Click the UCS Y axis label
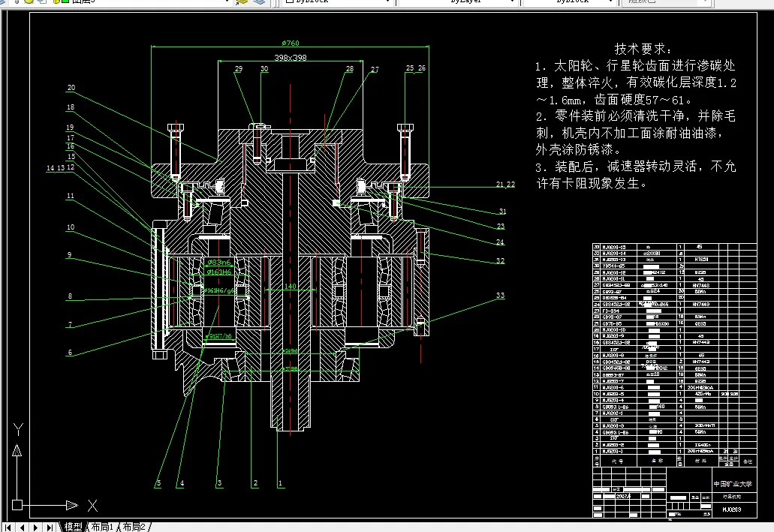This screenshot has height=532, width=774. pos(18,429)
